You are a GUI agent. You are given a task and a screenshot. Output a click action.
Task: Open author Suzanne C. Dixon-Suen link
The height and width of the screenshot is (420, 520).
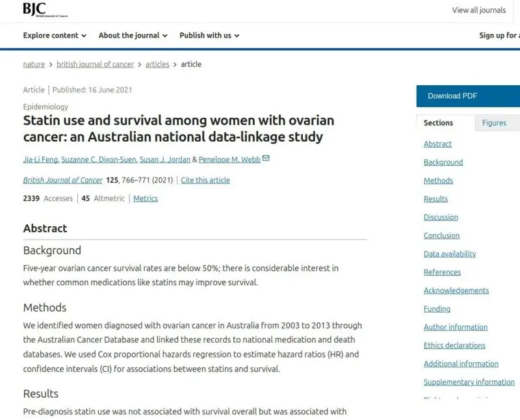99,159
